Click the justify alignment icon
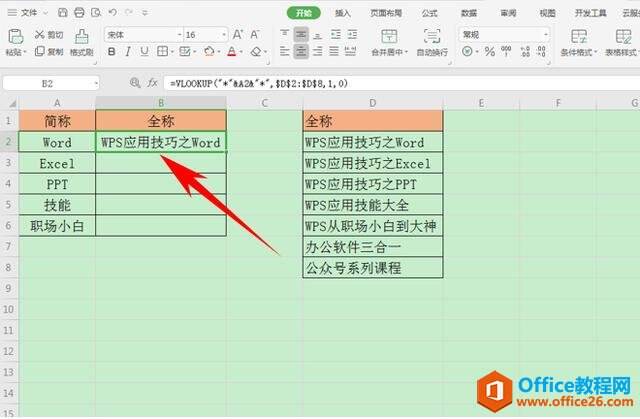 (x=334, y=51)
